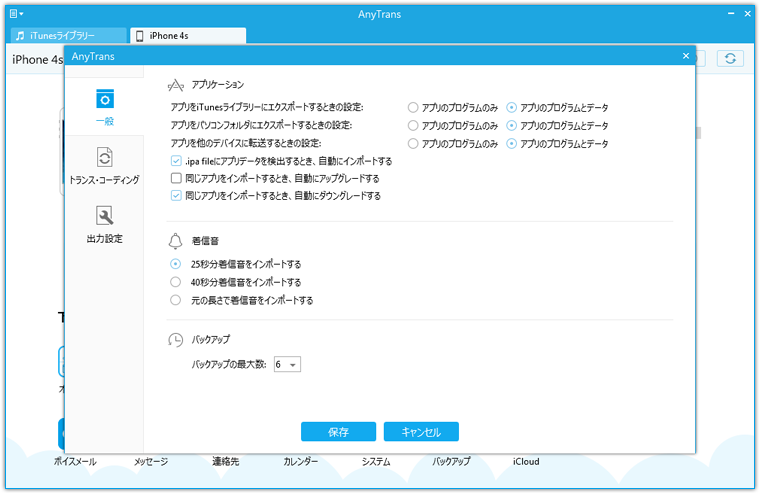Select アプリのプログラムのみ for iTunes library export
760x494 pixels.
413,107
